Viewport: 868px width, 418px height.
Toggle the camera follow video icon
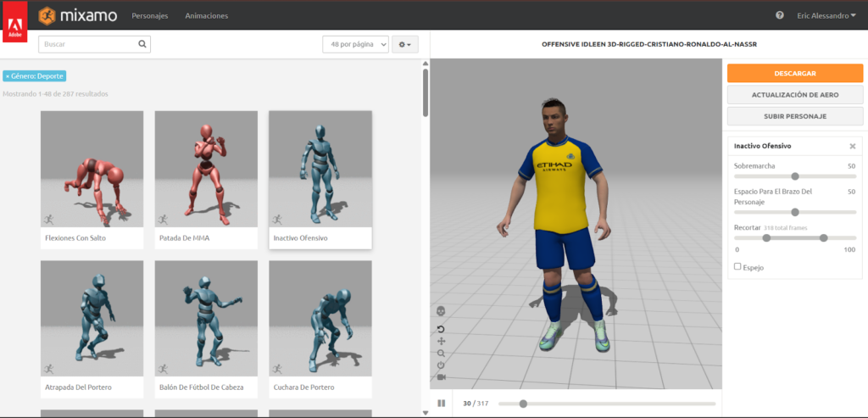click(x=441, y=377)
